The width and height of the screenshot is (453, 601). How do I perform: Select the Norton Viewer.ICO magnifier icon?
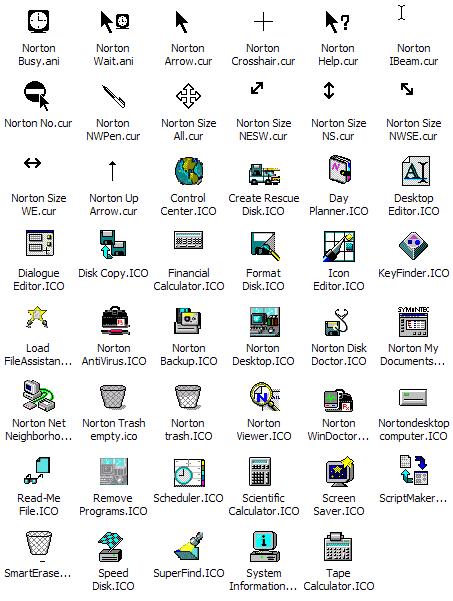pos(265,396)
